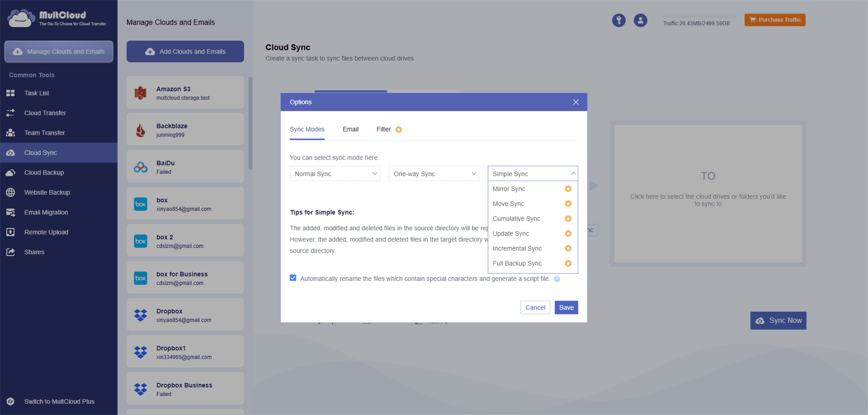Click the BaiDu cloud icon

pyautogui.click(x=141, y=167)
